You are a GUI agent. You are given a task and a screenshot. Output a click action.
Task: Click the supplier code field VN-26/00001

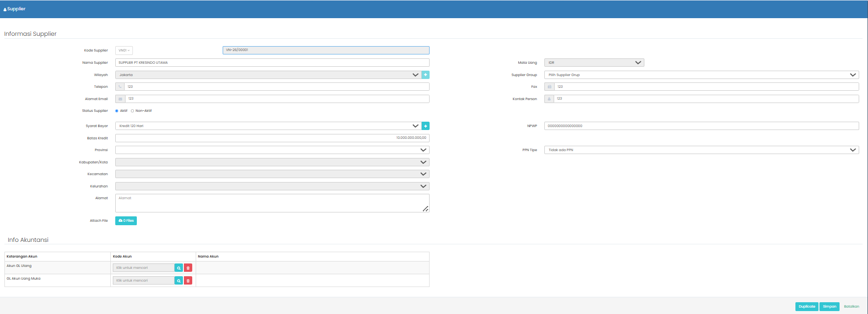click(326, 50)
